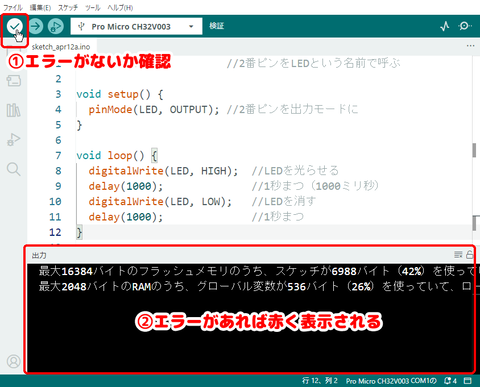Toggle output word wrap icon
This screenshot has height=387, width=480.
(458, 255)
